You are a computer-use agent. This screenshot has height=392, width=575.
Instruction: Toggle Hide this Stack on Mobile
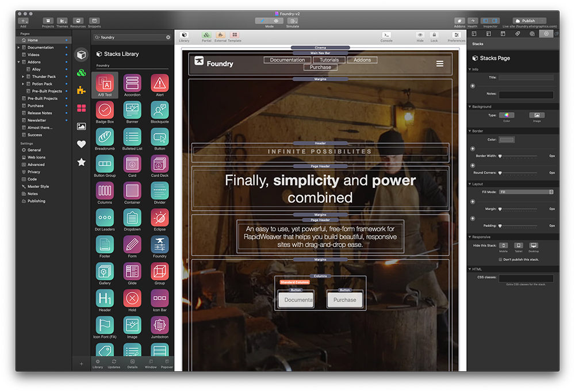504,245
